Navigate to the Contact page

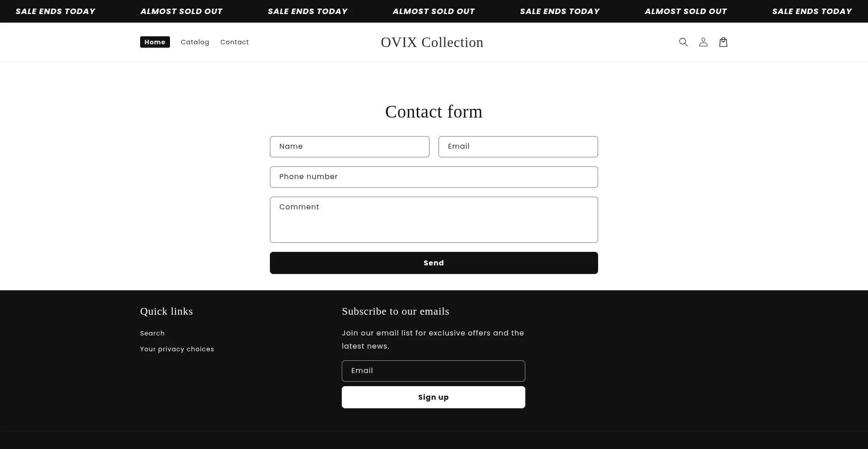[234, 42]
